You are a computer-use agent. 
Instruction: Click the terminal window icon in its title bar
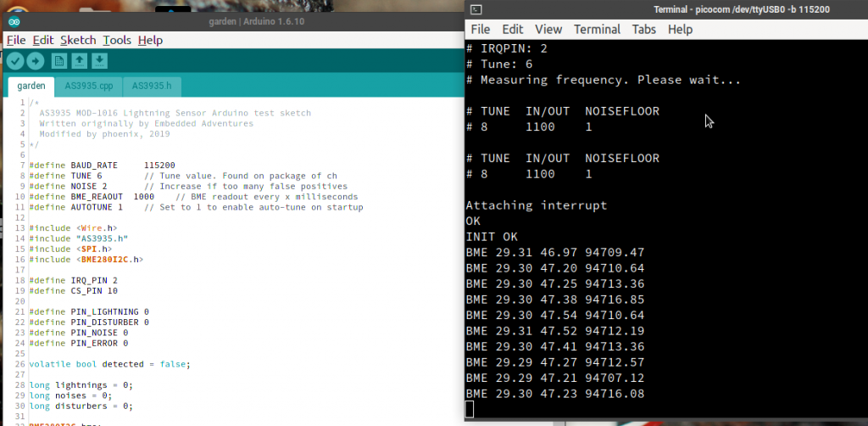tap(476, 9)
